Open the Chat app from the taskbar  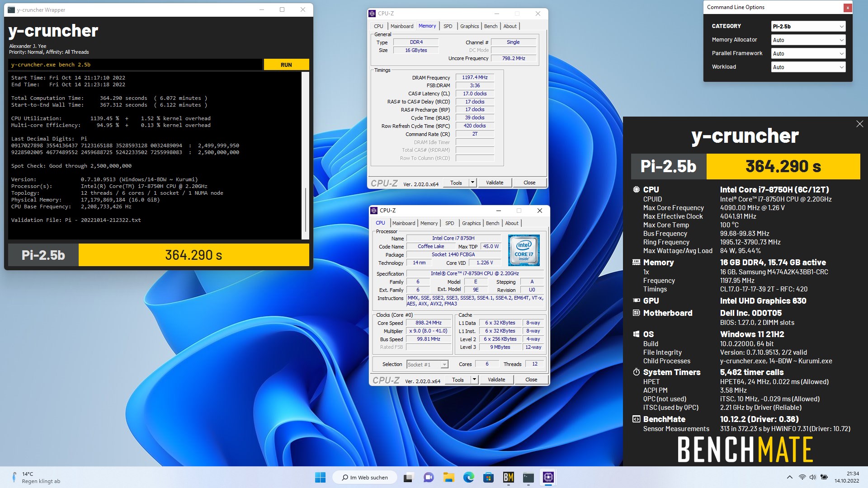(x=429, y=477)
